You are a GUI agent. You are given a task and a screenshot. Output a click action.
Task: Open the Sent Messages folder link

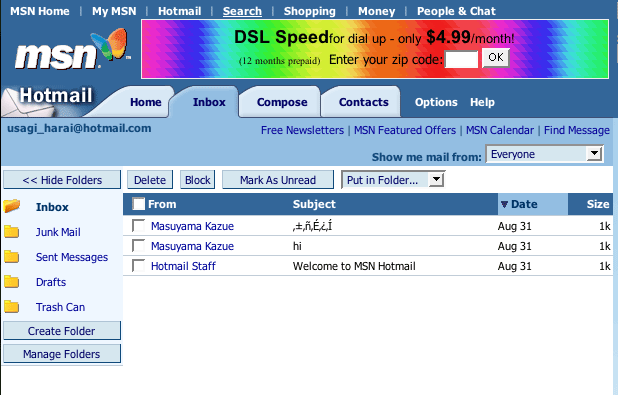point(72,257)
